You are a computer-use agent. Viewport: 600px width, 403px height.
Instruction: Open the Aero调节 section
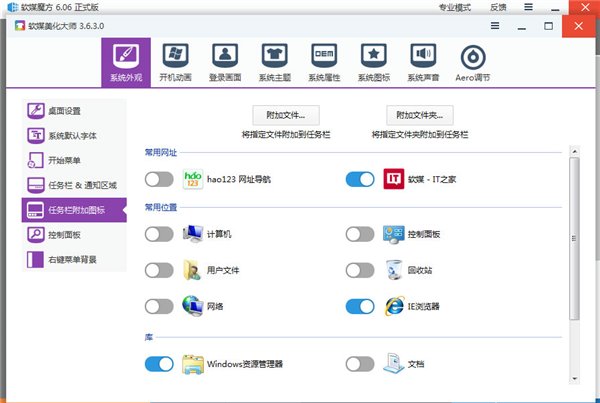473,62
